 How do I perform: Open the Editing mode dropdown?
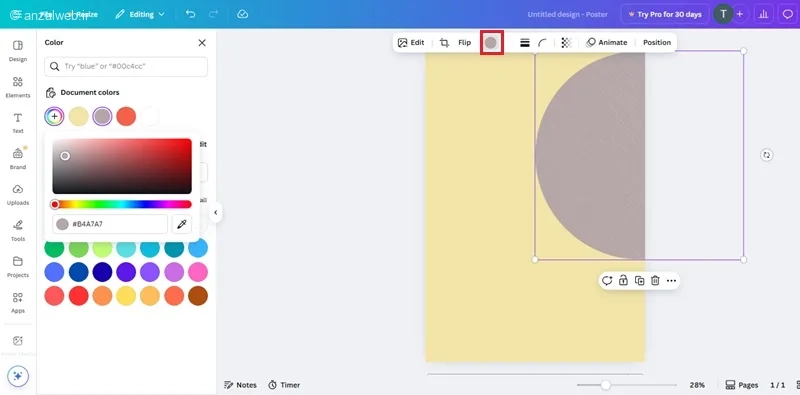point(140,14)
